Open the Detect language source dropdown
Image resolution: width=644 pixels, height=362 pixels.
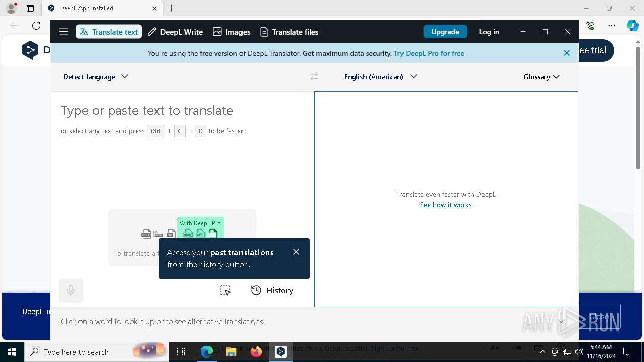96,77
